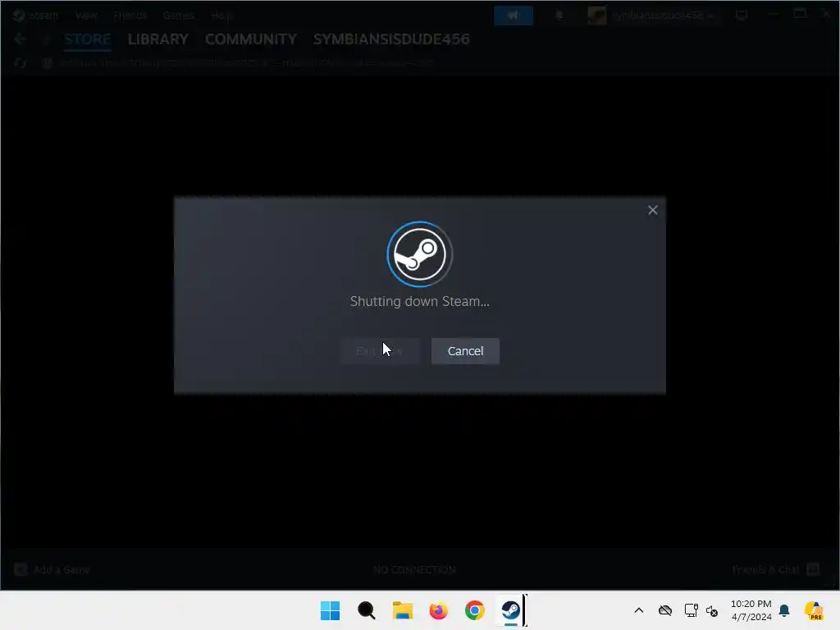Open Friends & Chat
840x630 pixels.
pyautogui.click(x=776, y=569)
